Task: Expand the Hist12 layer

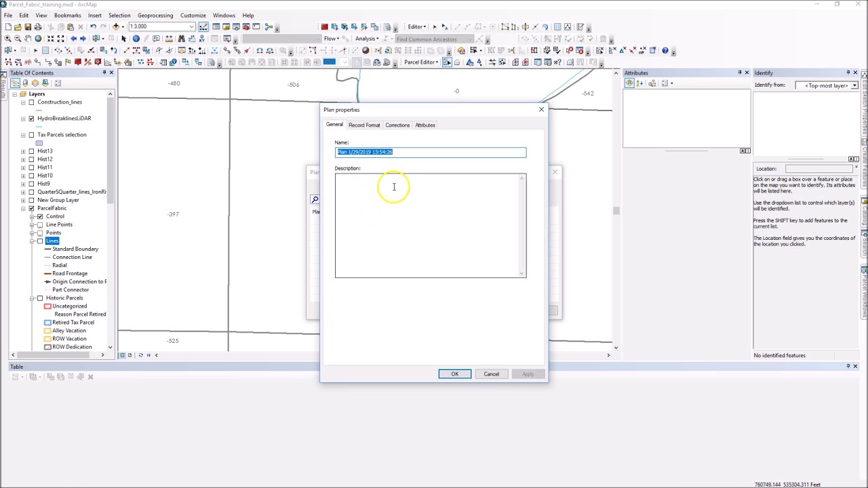Action: (23, 159)
